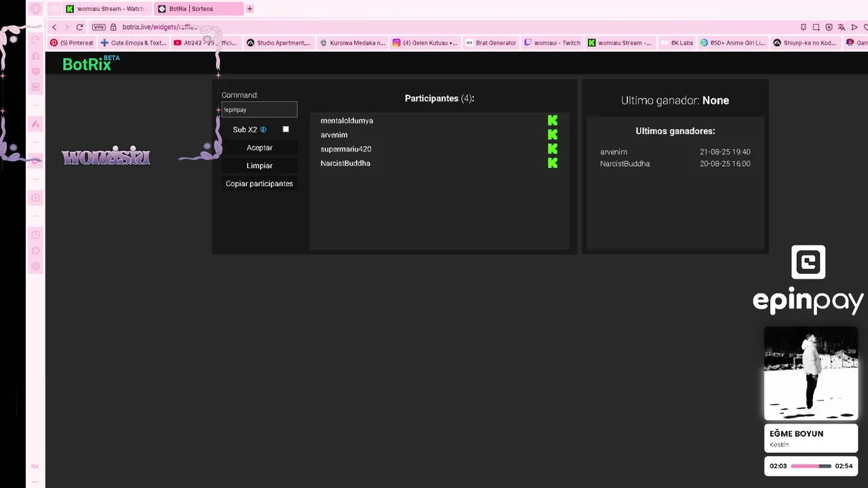Click the date 21-08-25 19:40
Screen dimensions: 868x488
[725, 152]
